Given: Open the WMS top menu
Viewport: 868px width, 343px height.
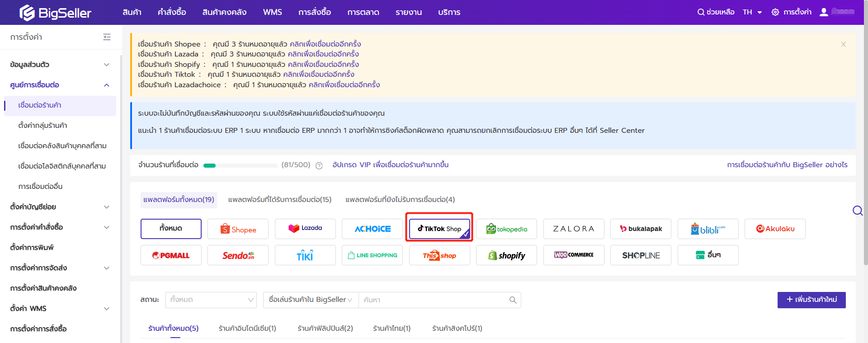Looking at the screenshot, I should click(272, 12).
